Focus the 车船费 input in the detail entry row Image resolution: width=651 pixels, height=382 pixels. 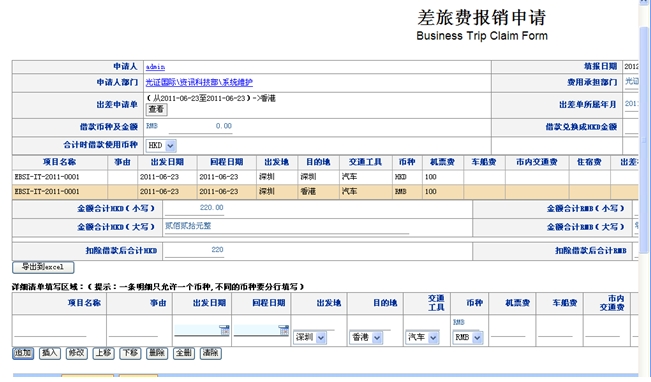pyautogui.click(x=556, y=331)
